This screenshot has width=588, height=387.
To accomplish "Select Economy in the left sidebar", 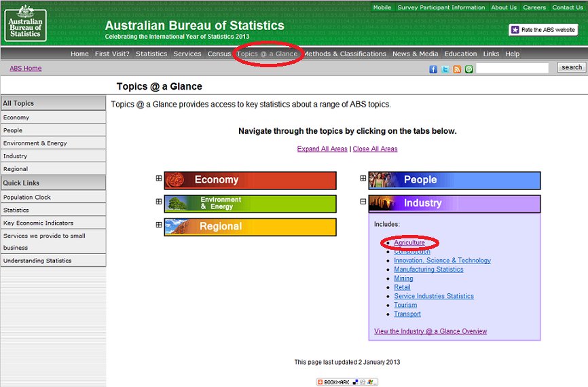I will click(53, 117).
